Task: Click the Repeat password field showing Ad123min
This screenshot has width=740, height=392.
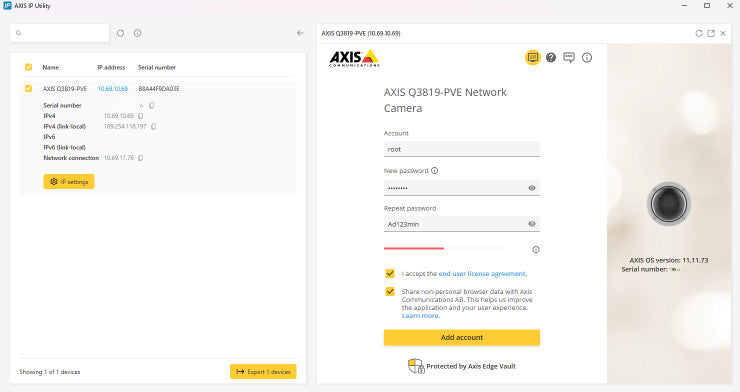Action: [x=462, y=224]
